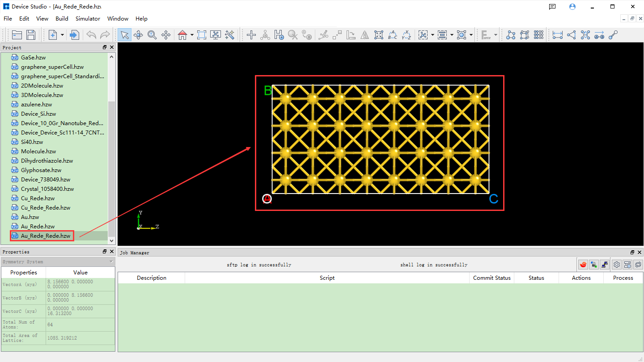
Task: Open the Job Manager settings gear icon
Action: point(617,264)
